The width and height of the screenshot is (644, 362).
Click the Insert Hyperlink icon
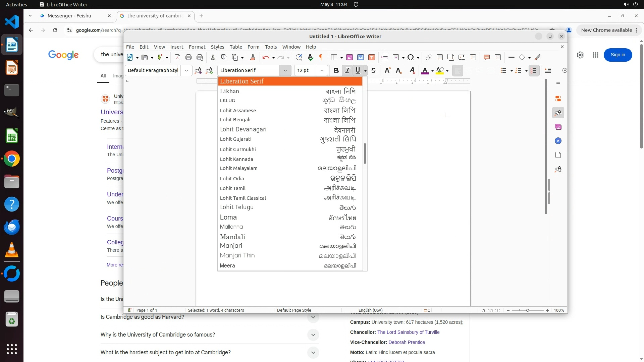point(428,57)
